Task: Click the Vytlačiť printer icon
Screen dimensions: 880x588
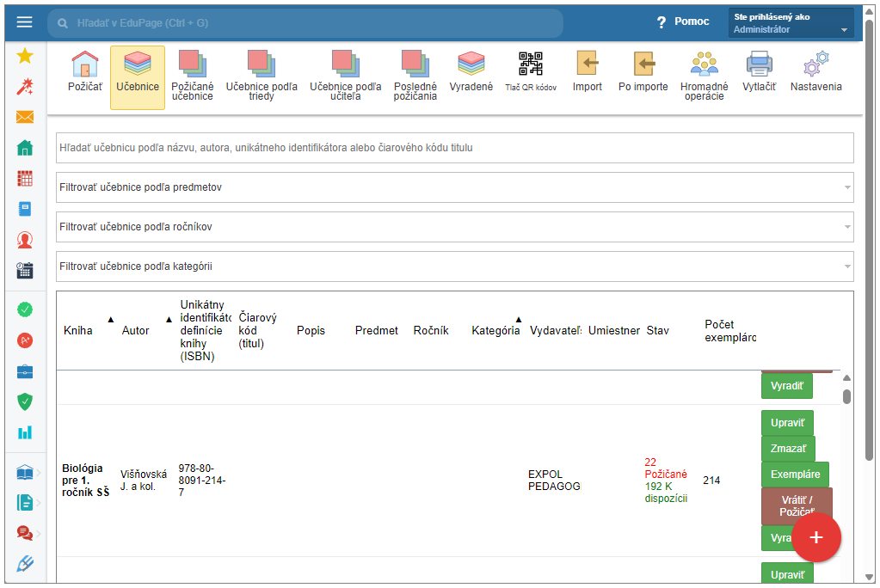Action: (759, 65)
